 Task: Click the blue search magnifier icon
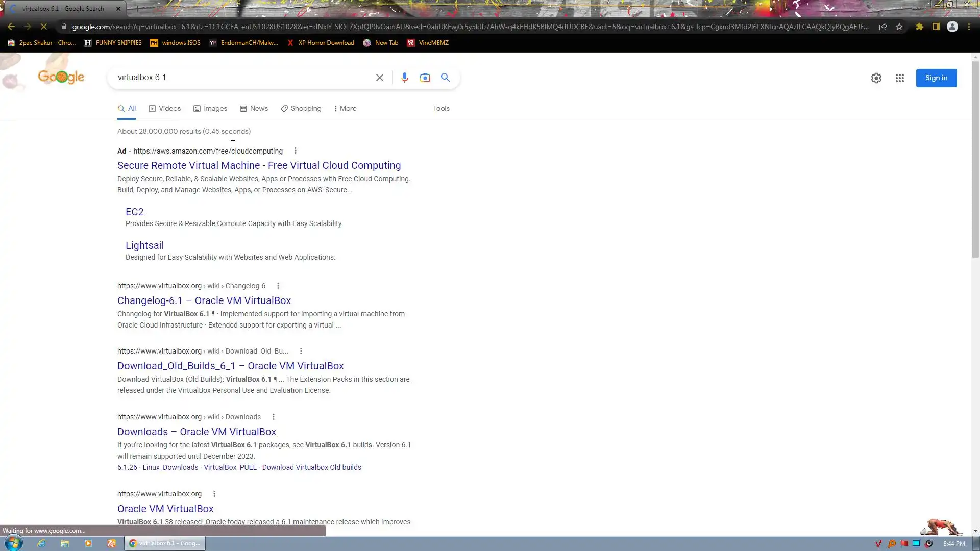pos(445,78)
